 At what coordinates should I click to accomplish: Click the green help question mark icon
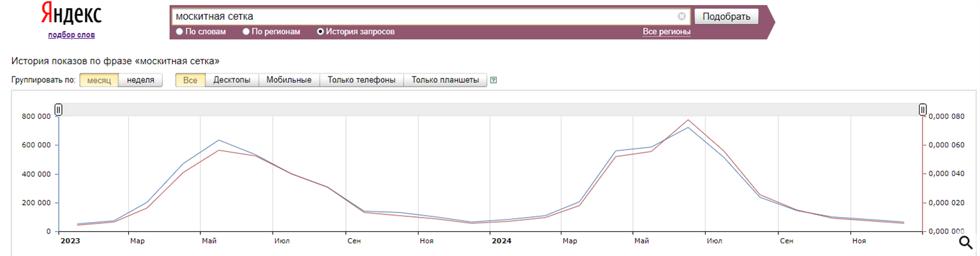click(x=493, y=80)
